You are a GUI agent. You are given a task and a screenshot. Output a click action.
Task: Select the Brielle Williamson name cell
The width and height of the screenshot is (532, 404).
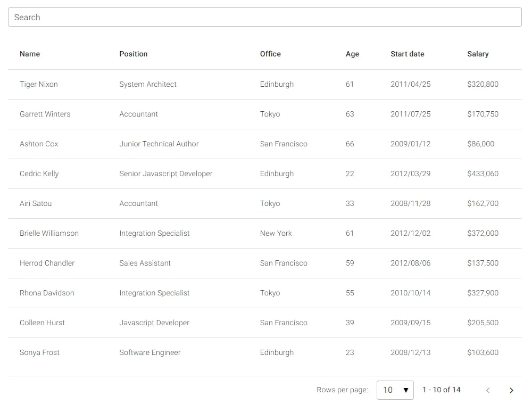click(49, 234)
